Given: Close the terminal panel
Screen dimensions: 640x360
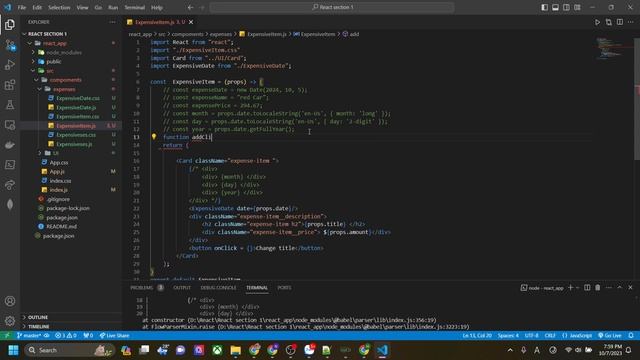Looking at the screenshot, I should (630, 288).
